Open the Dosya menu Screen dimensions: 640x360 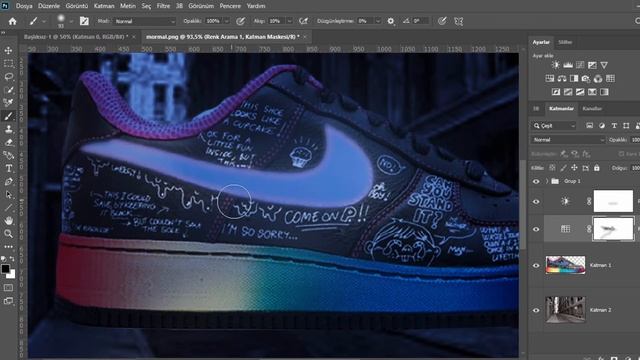point(24,6)
